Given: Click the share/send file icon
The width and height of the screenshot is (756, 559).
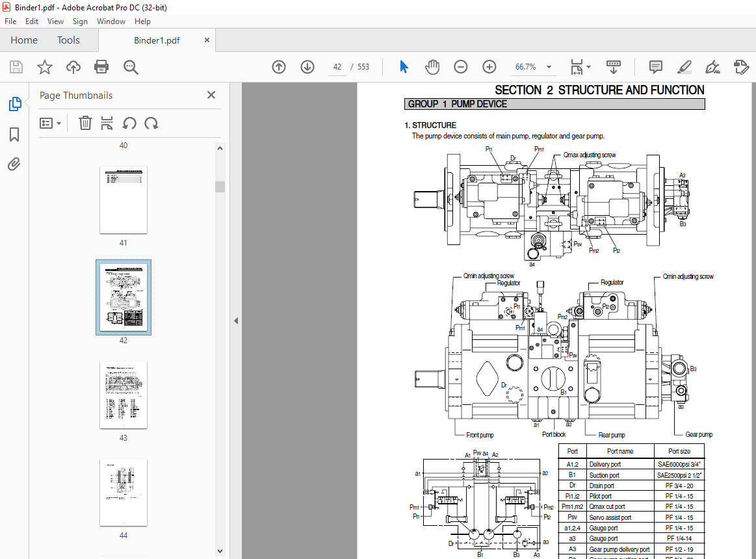Looking at the screenshot, I should 741,67.
